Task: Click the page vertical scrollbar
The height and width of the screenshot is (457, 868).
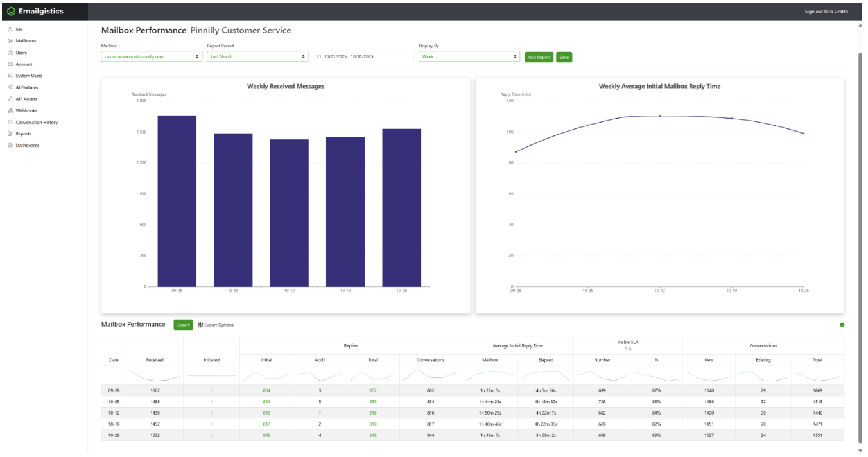Action: 860,247
